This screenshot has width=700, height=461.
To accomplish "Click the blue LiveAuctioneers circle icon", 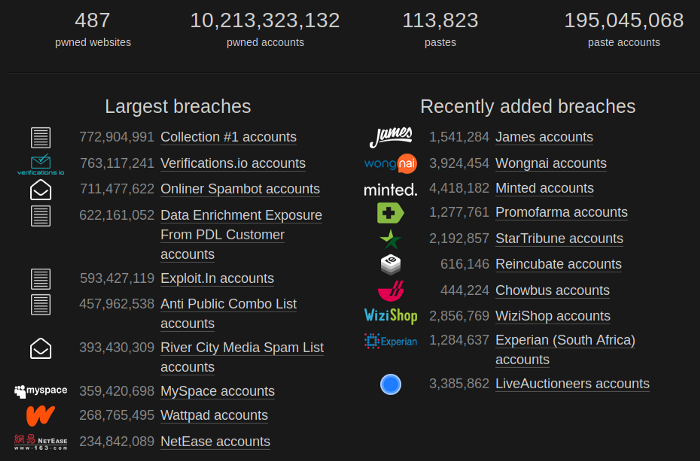I will click(391, 384).
